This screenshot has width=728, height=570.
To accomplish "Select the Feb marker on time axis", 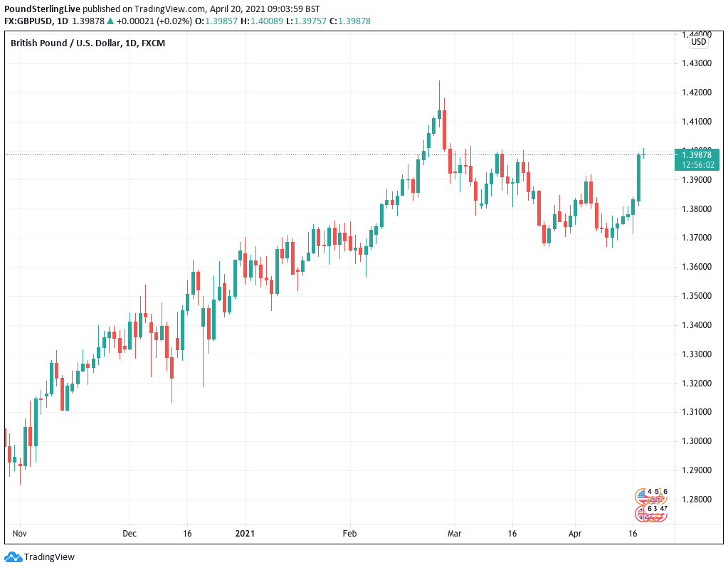I will [x=349, y=532].
